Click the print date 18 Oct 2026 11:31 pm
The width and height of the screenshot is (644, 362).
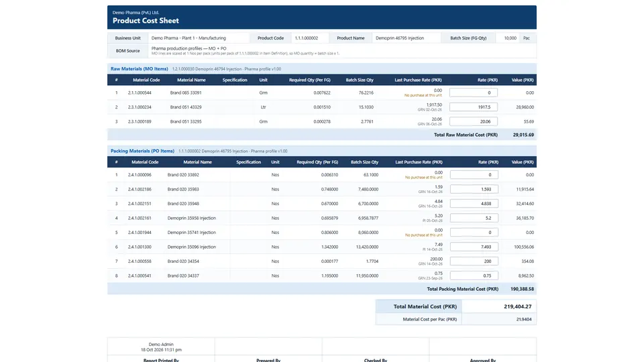point(161,350)
